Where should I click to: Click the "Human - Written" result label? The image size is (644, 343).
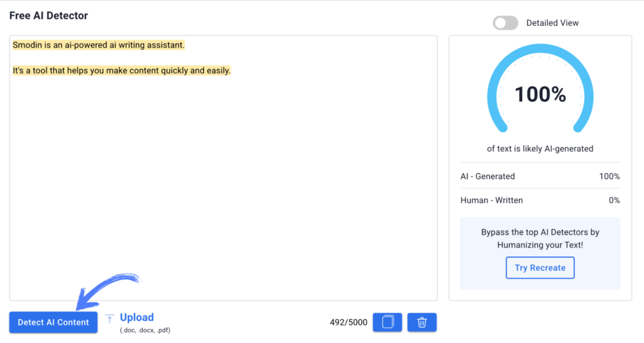pyautogui.click(x=491, y=200)
